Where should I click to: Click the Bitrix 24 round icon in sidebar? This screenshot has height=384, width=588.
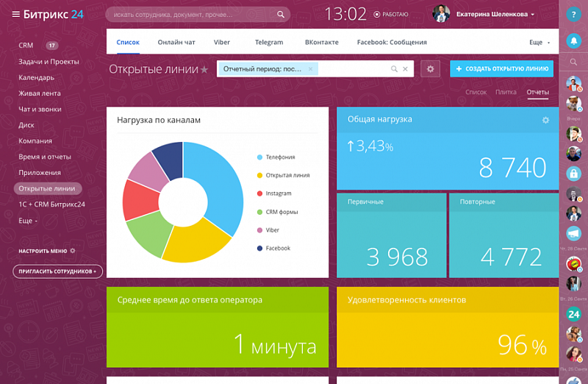pos(573,314)
